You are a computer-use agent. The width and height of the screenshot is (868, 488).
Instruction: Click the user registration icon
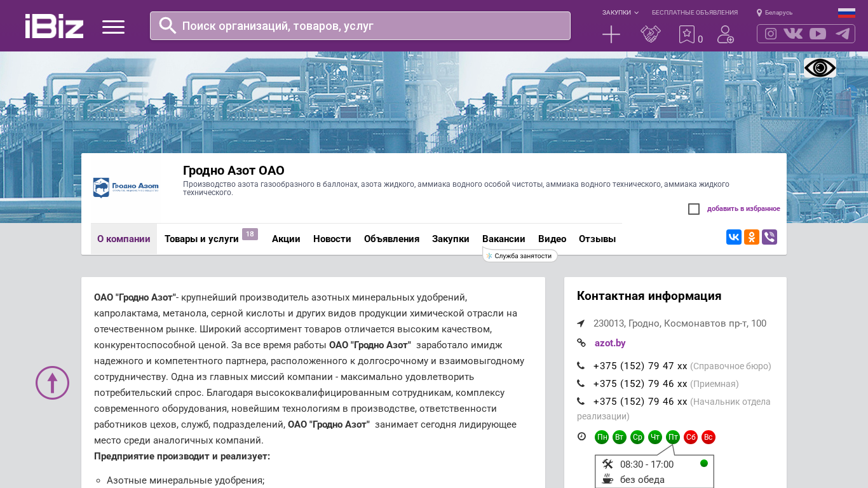(726, 34)
